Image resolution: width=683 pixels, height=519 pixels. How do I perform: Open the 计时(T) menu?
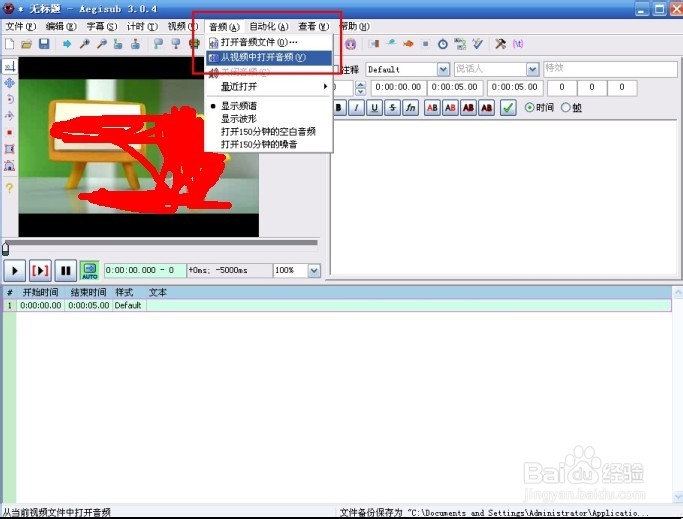pyautogui.click(x=142, y=27)
